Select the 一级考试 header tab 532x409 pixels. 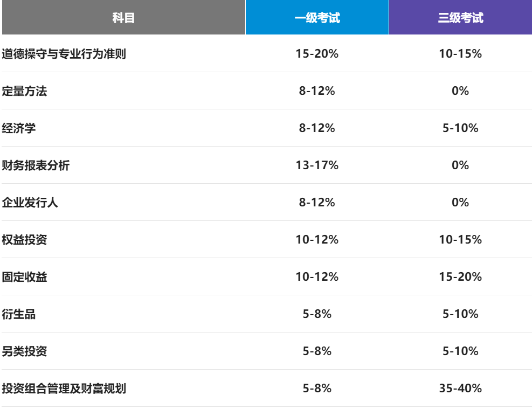click(x=317, y=18)
